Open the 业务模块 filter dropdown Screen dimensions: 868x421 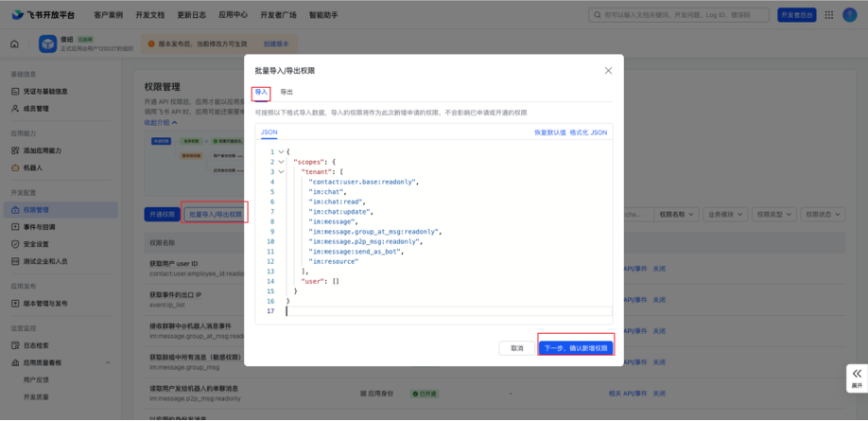click(726, 214)
